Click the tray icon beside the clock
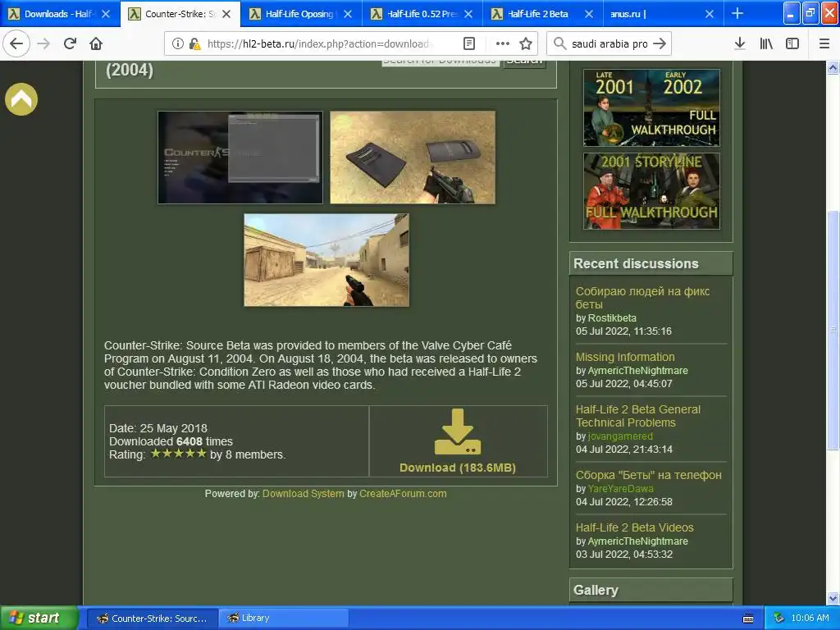 (x=779, y=619)
